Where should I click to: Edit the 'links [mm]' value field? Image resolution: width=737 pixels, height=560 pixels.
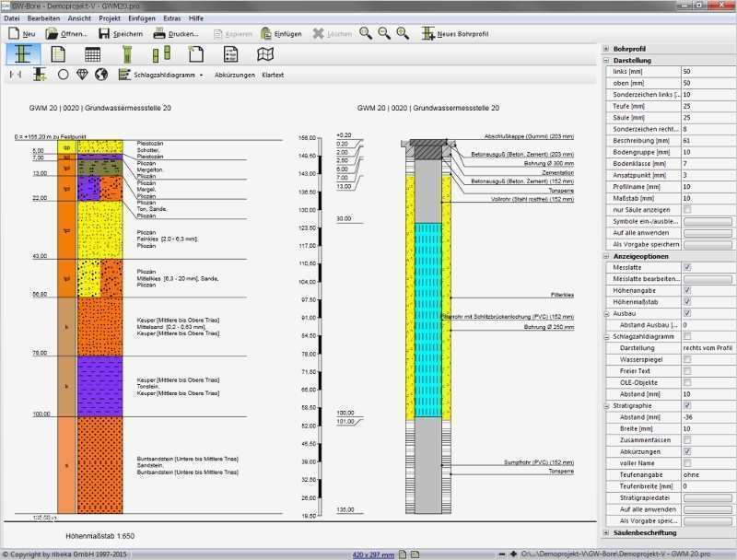pyautogui.click(x=707, y=72)
